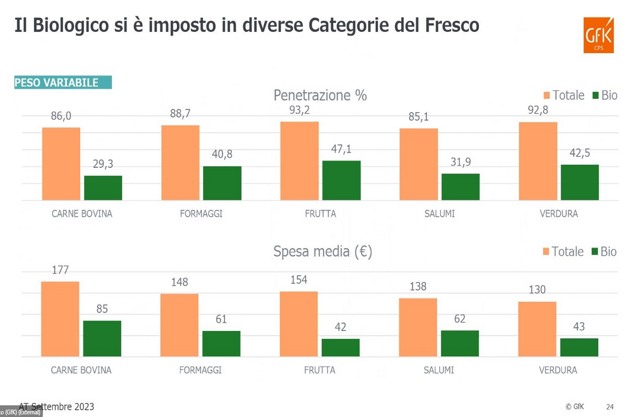
Task: Select the green 42,5 Verdura Bio bar
Action: [x=579, y=181]
